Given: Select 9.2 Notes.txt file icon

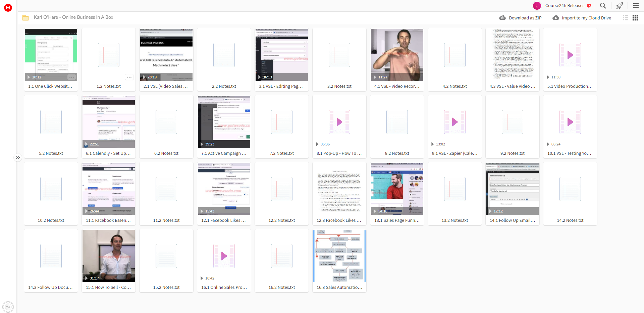Looking at the screenshot, I should pyautogui.click(x=513, y=122).
